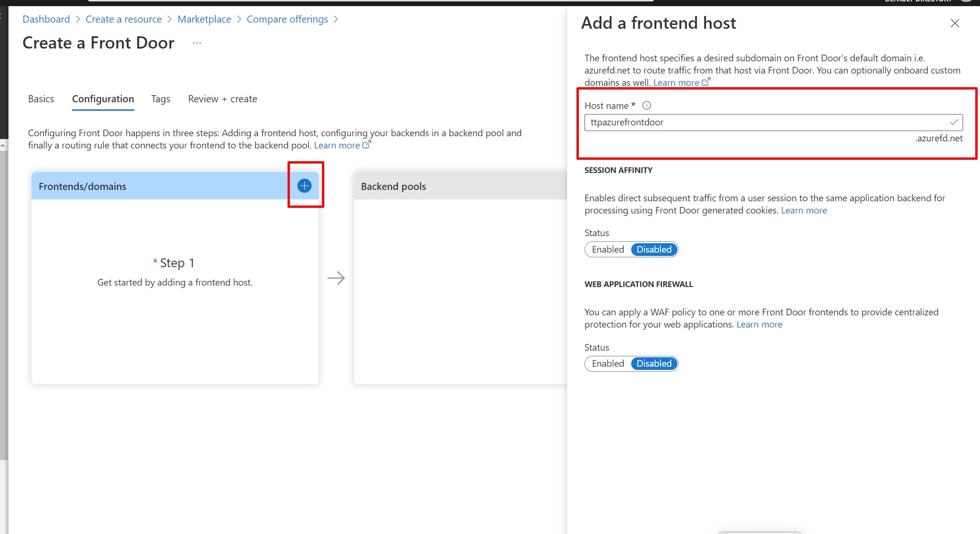Select Disabled for Session Affinity
This screenshot has height=534, width=980.
654,249
